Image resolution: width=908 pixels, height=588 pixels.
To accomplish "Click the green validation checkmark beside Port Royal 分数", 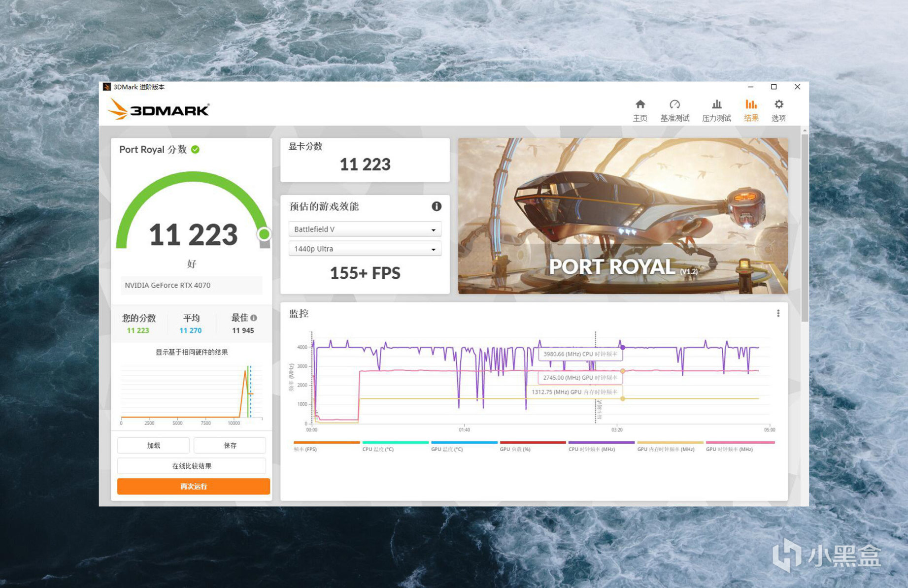I will point(195,149).
